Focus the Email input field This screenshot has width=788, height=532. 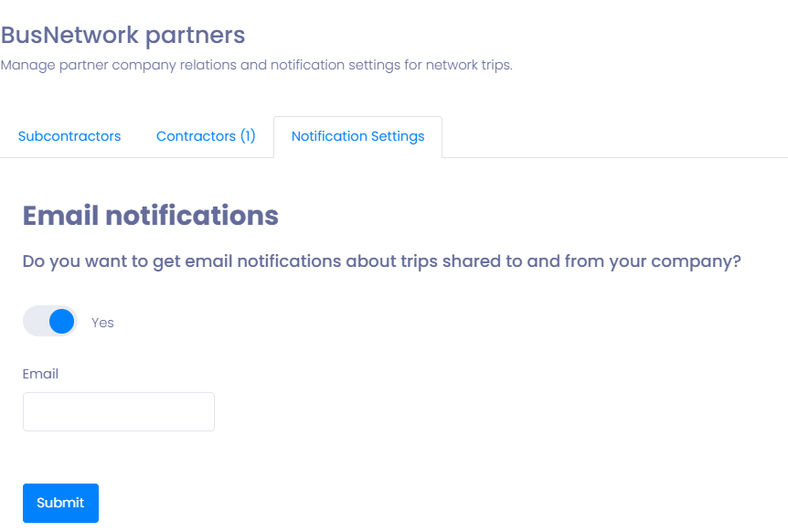(119, 412)
